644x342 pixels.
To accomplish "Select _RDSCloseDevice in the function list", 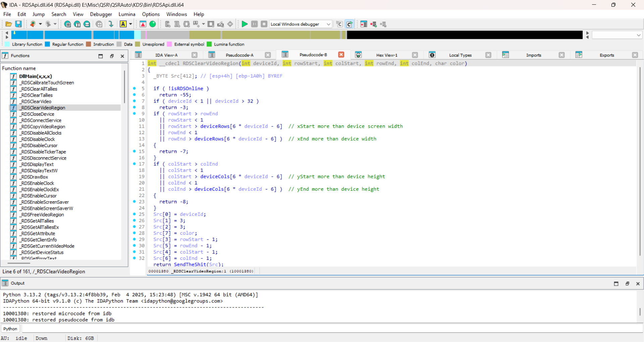I will (x=37, y=114).
